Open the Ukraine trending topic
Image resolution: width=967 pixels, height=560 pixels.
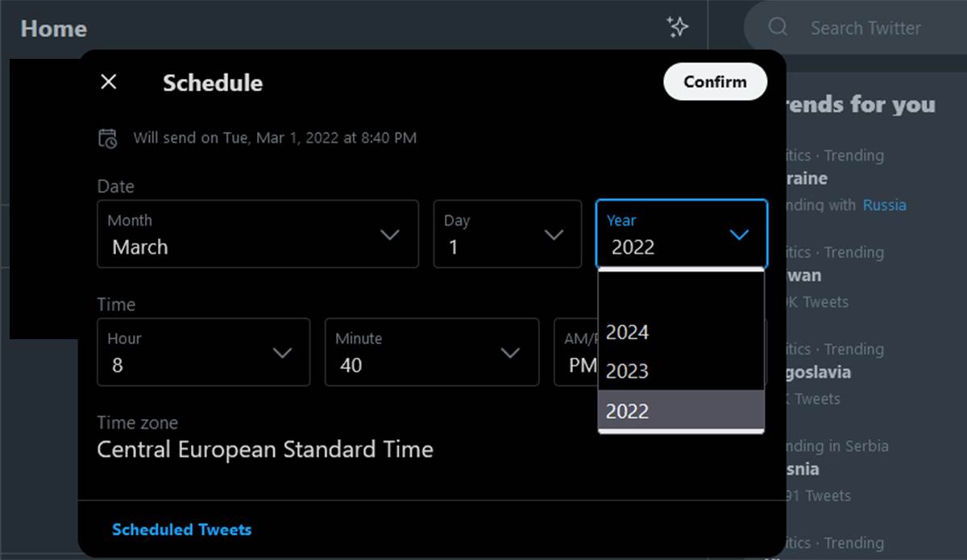(806, 178)
